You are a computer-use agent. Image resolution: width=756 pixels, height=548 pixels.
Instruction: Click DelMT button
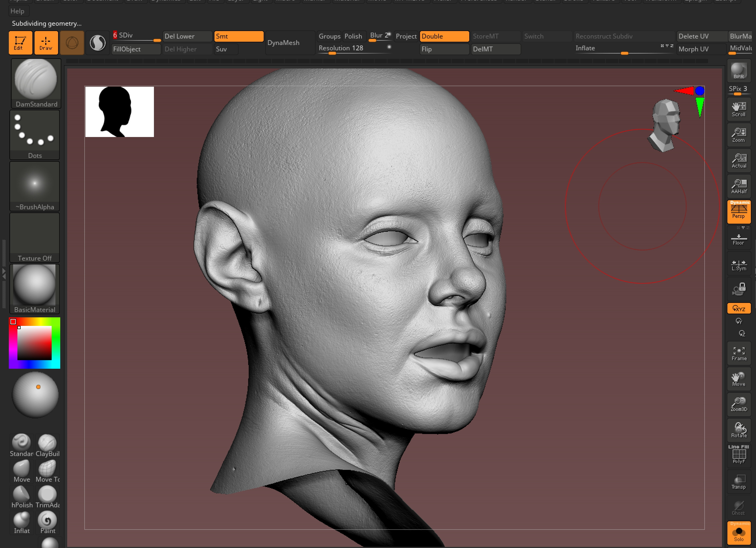pos(496,49)
